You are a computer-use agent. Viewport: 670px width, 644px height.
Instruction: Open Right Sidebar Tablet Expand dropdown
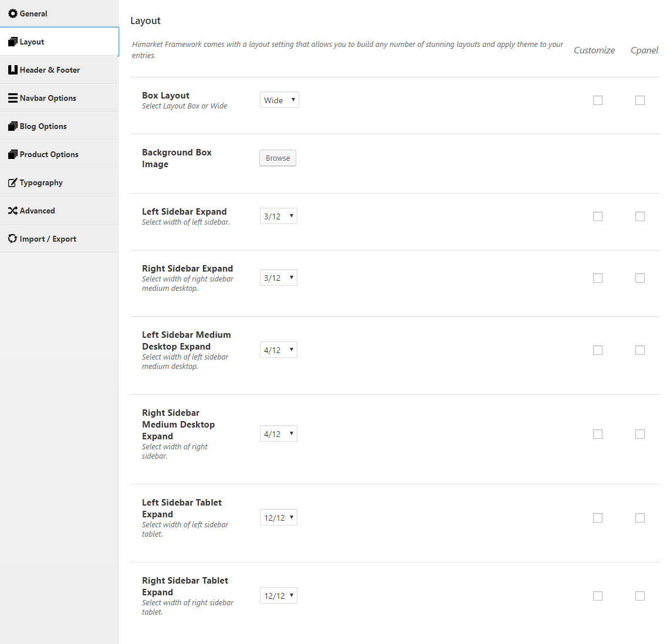click(x=279, y=596)
